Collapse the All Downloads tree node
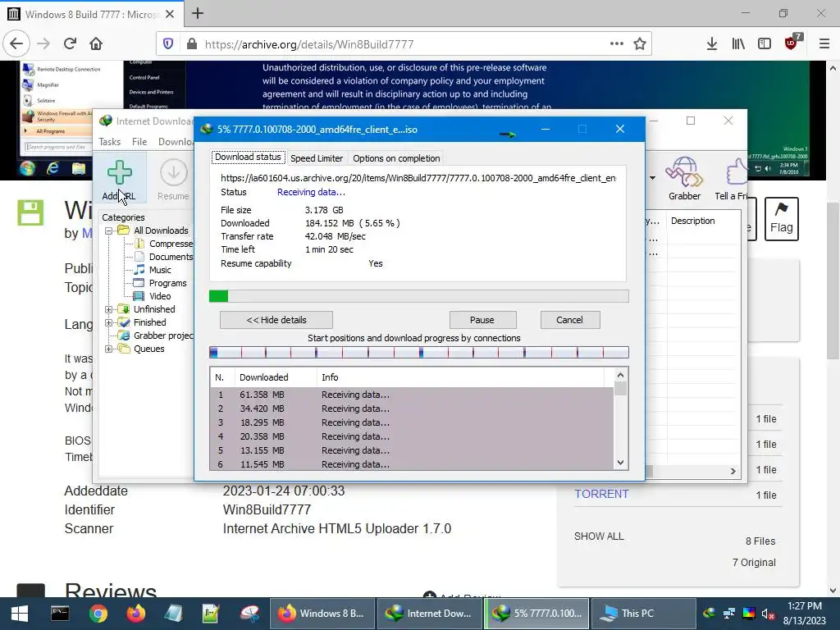 tap(109, 231)
